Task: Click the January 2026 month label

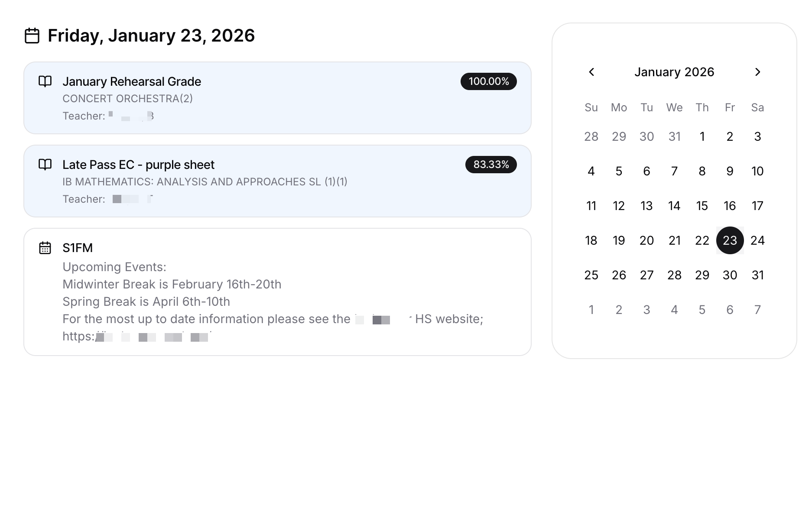Action: click(x=674, y=72)
